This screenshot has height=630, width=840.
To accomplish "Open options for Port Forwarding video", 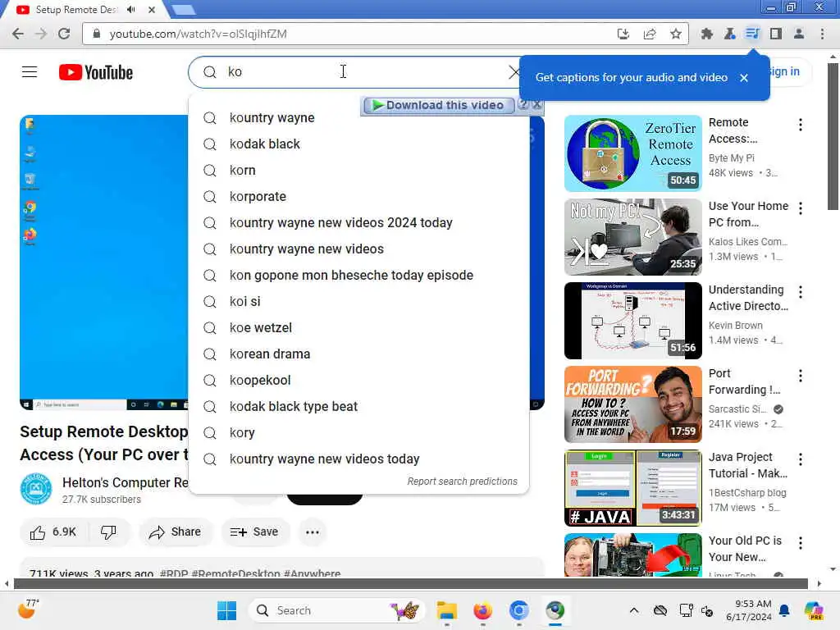I will [801, 376].
